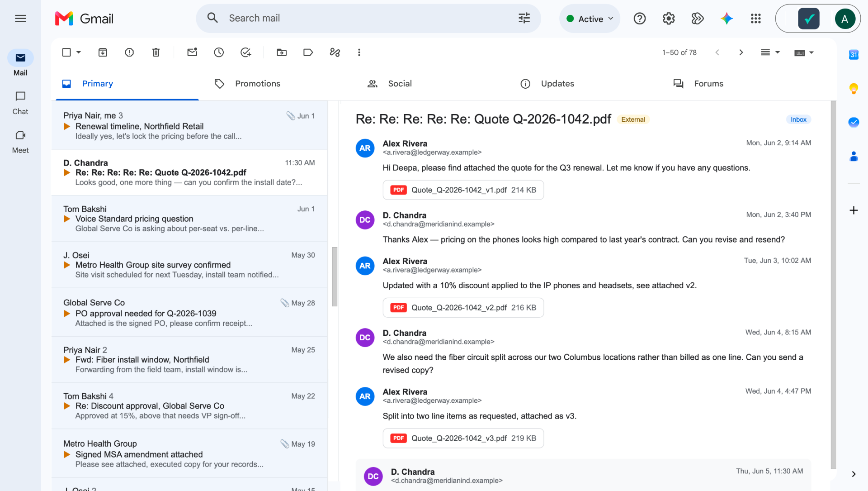Open the Google apps grid
Screen dimensions: 868x491
[756, 19]
